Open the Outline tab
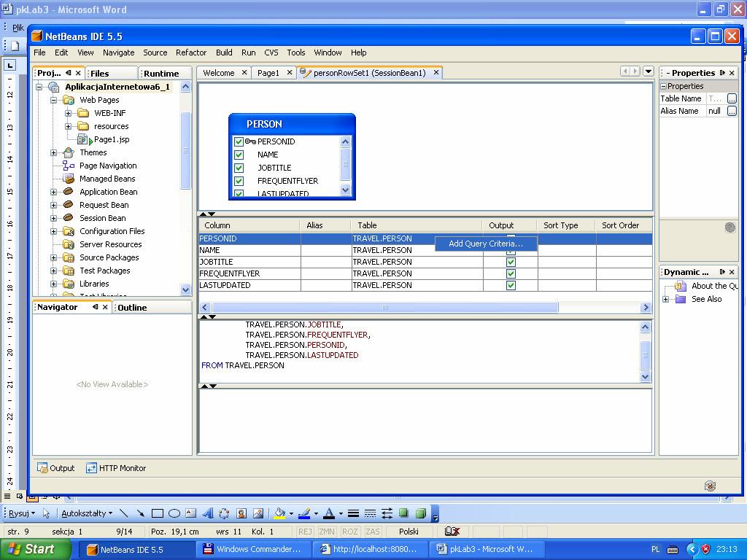Viewport: 747px width, 560px height. click(132, 308)
